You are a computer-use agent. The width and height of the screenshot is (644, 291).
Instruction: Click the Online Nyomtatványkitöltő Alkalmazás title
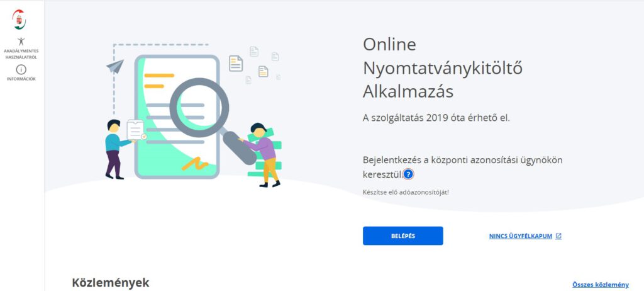(x=443, y=68)
